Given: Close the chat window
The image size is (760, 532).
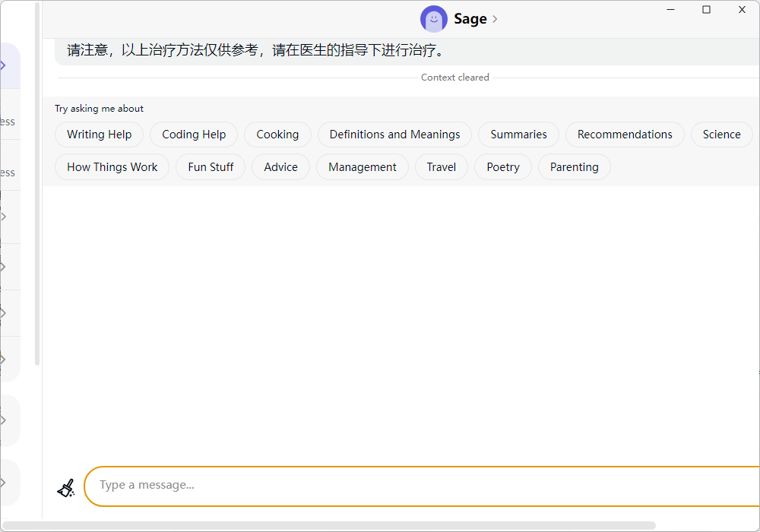Looking at the screenshot, I should 742,10.
